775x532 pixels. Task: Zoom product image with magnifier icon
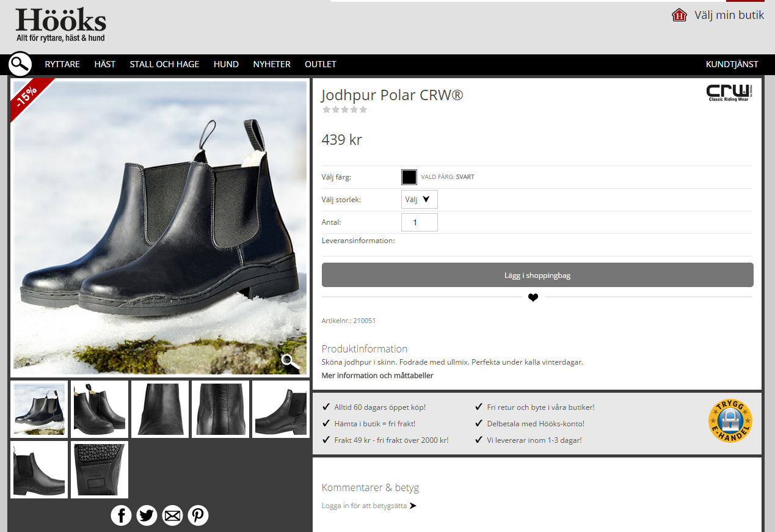coord(289,362)
